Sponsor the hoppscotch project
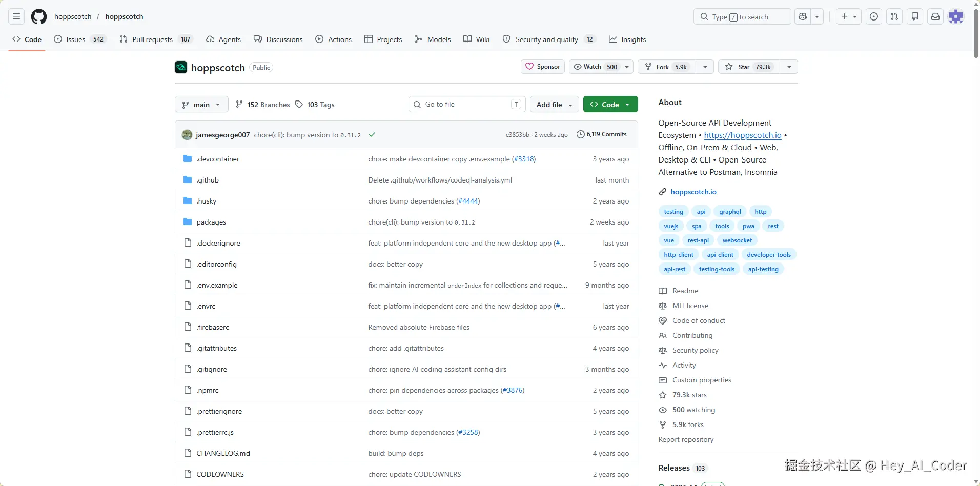 [543, 67]
